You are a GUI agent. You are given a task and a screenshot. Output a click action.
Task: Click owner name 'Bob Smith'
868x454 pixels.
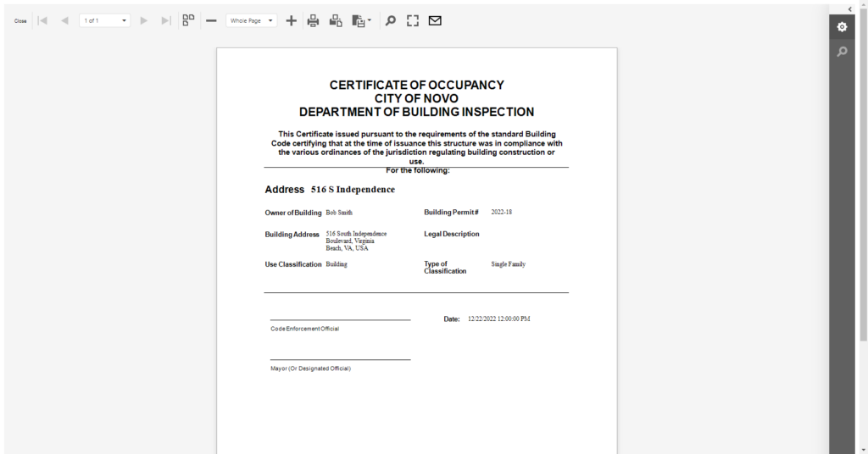point(339,213)
